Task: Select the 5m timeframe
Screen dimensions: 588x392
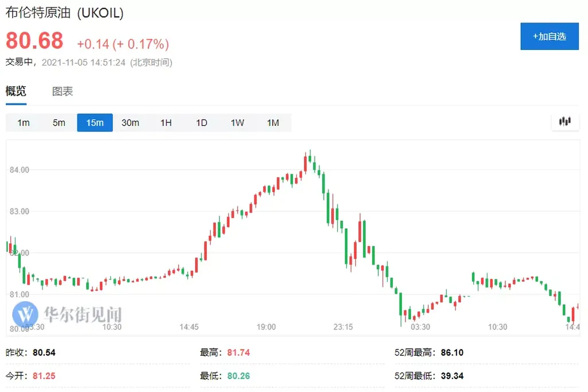Action: (59, 123)
